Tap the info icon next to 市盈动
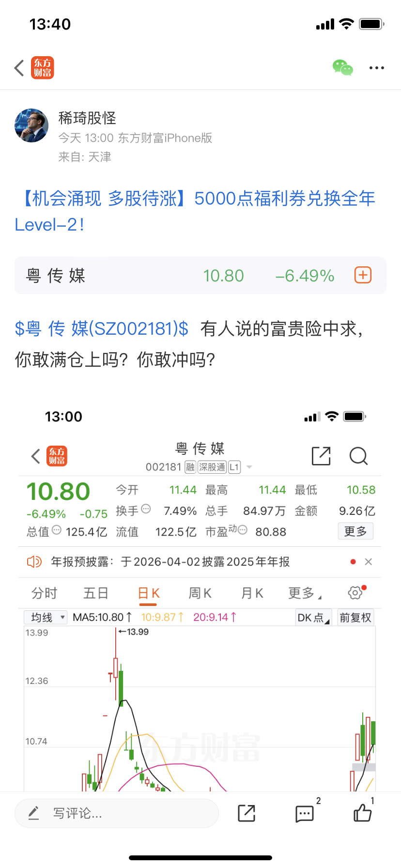The width and height of the screenshot is (401, 868). 243,530
